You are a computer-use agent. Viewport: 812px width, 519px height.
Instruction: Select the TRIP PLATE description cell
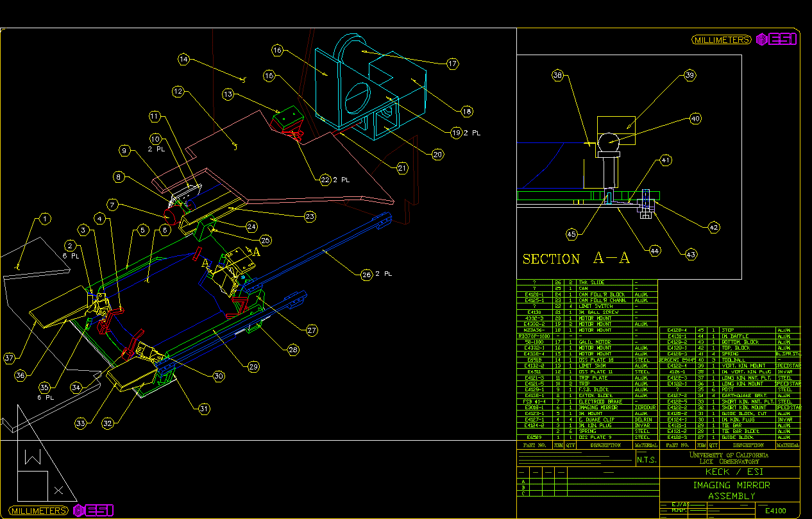point(593,378)
